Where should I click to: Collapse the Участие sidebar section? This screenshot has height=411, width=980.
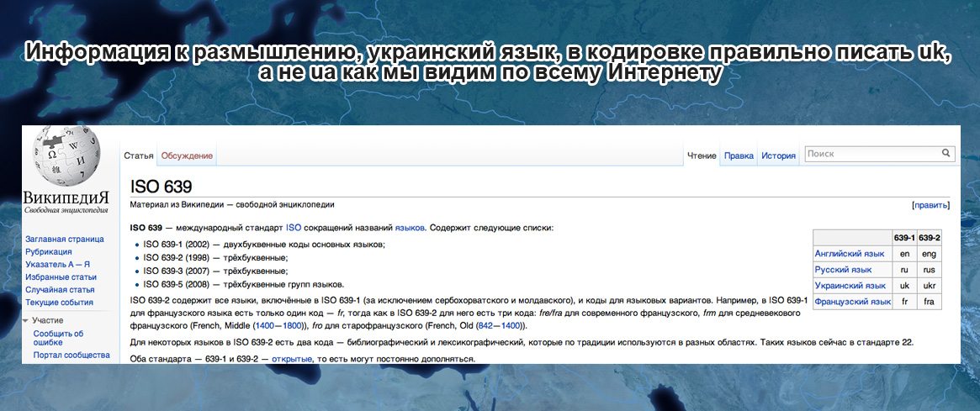click(x=25, y=320)
